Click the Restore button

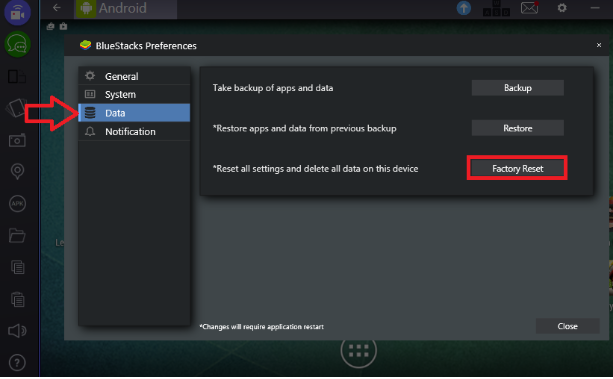pos(518,128)
